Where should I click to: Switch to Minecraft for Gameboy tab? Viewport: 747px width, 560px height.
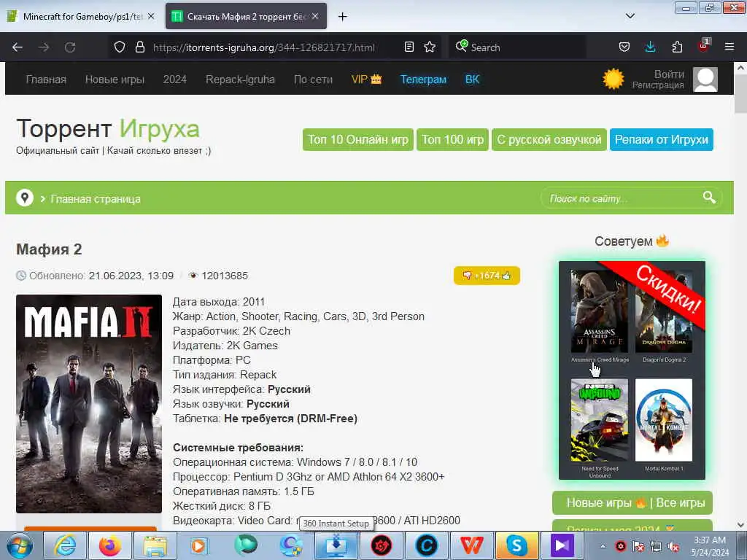[x=81, y=16]
